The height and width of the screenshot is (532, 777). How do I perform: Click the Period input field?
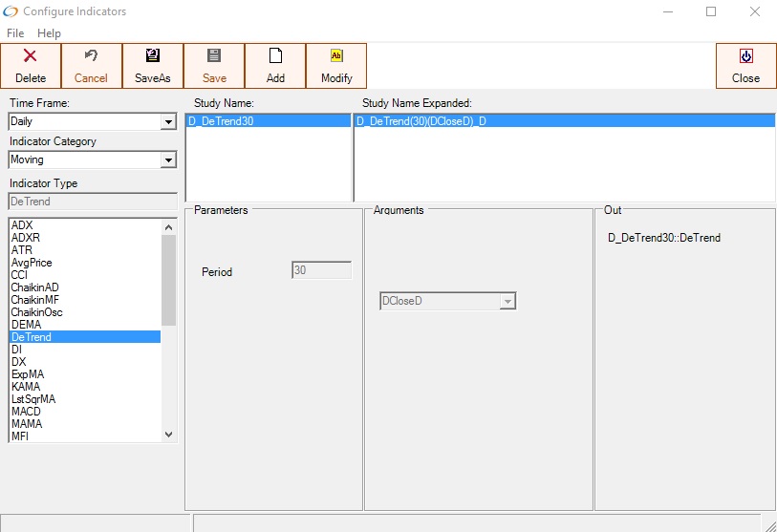click(x=321, y=271)
